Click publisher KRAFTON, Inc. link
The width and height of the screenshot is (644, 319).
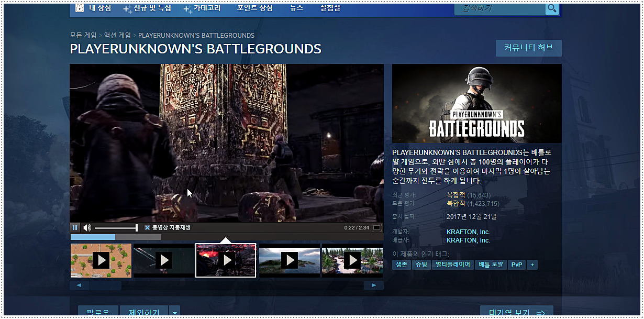coord(468,240)
